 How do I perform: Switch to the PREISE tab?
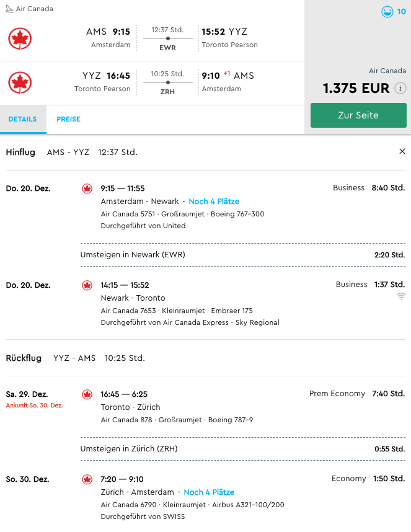tap(68, 119)
